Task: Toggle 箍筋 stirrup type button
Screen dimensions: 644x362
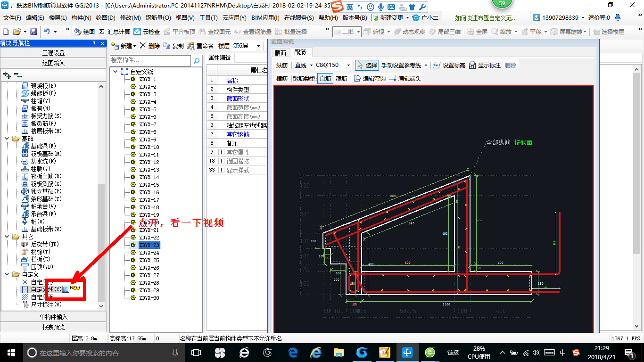Action: pyautogui.click(x=341, y=79)
